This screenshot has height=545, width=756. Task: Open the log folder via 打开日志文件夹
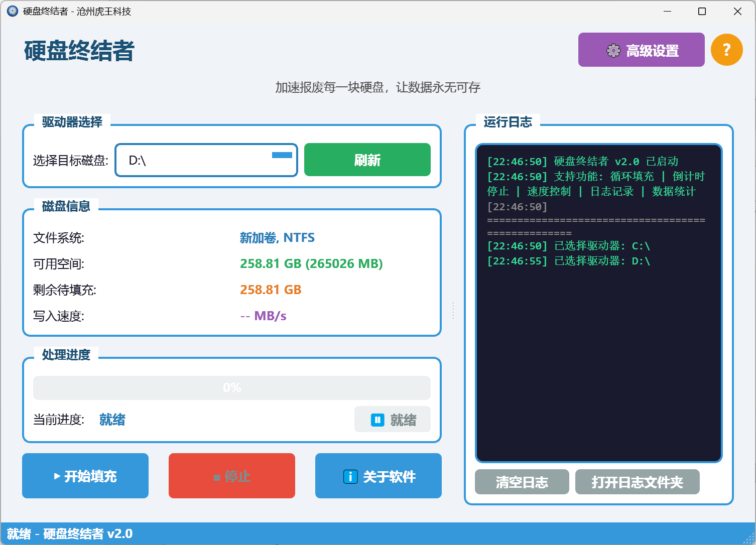coord(637,482)
